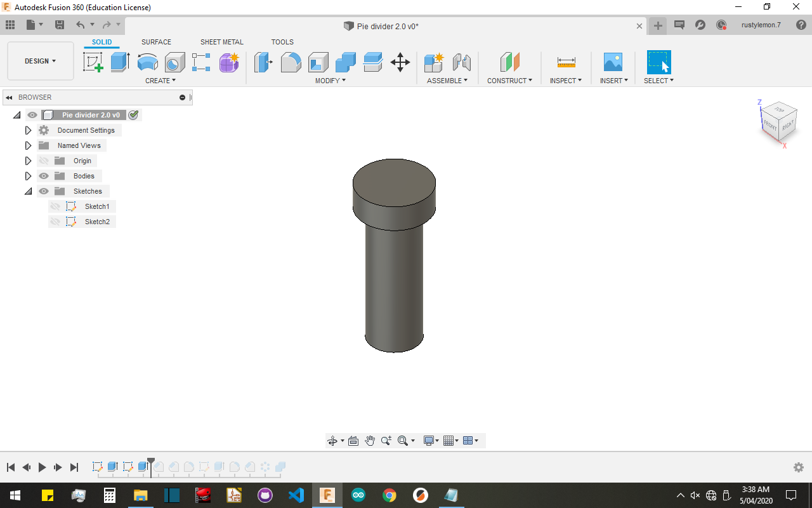The height and width of the screenshot is (508, 812).
Task: Hide the Sketches folder via eye icon
Action: 44,191
